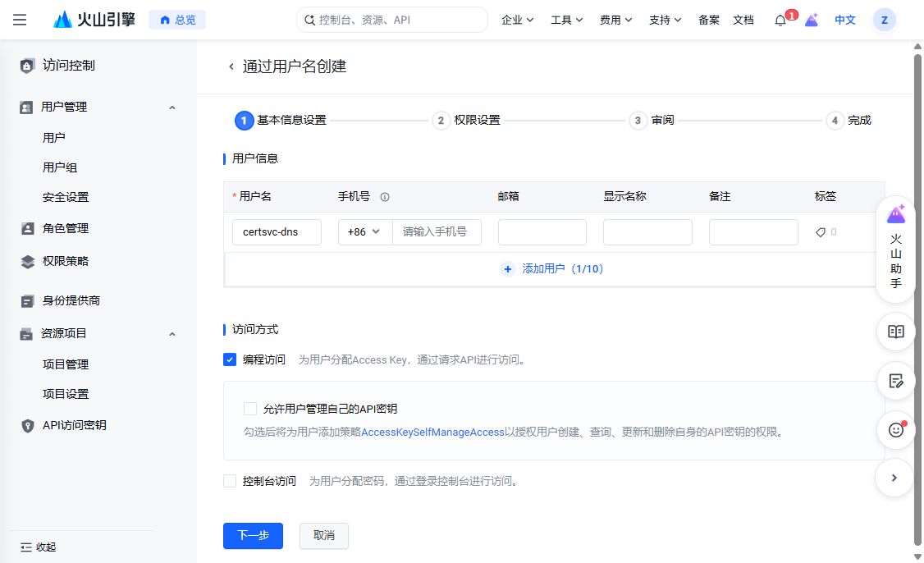This screenshot has height=563, width=924.
Task: Open 安全设置 in the sidebar
Action: point(66,197)
